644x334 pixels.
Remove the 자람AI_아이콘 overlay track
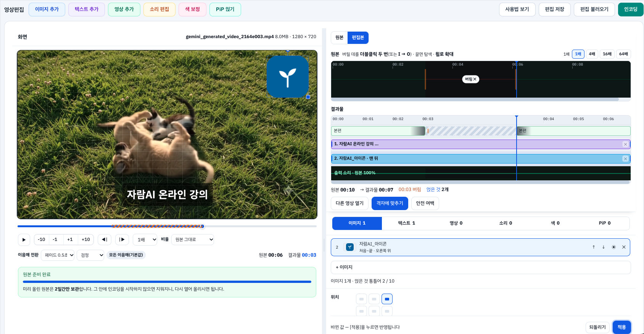(x=625, y=159)
